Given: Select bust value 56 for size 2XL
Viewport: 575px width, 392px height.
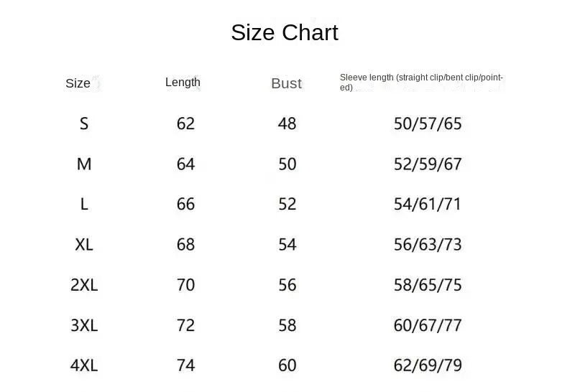Looking at the screenshot, I should click(287, 285).
